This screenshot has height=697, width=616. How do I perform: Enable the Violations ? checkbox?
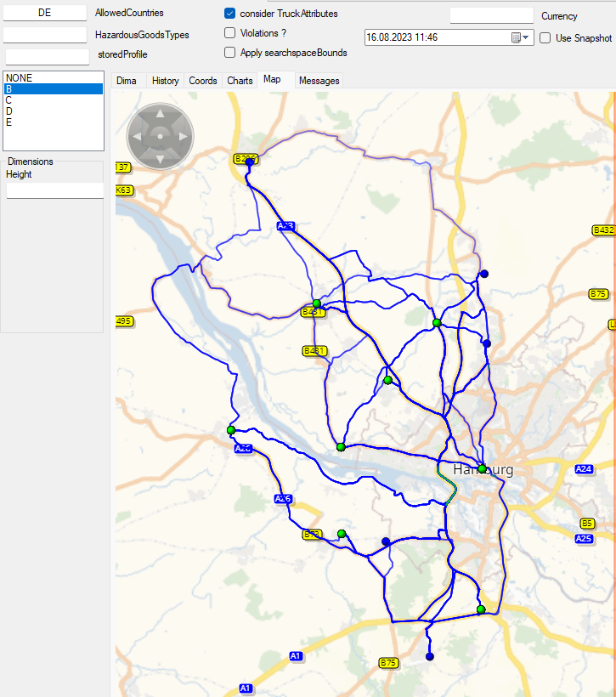click(230, 33)
